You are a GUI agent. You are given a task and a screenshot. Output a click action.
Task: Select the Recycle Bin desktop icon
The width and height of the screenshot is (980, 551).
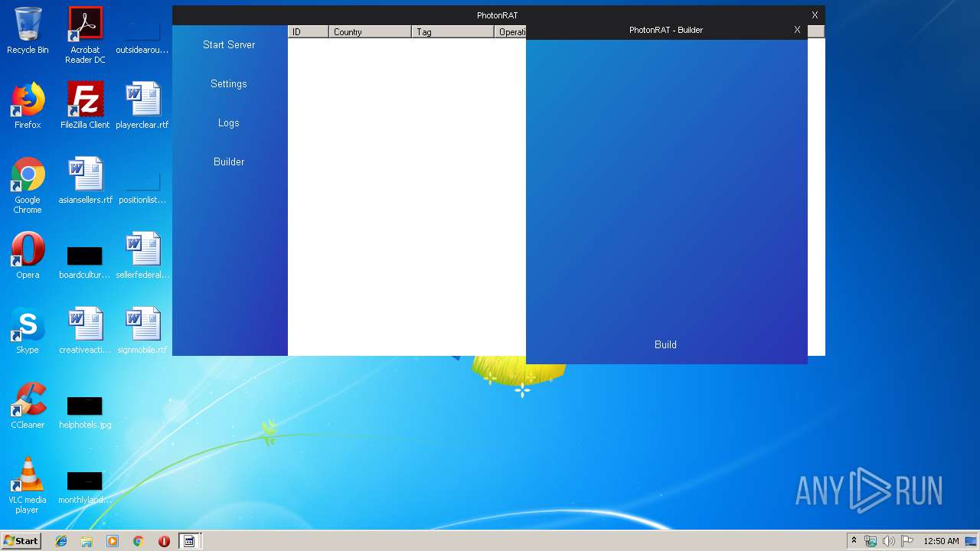(28, 31)
